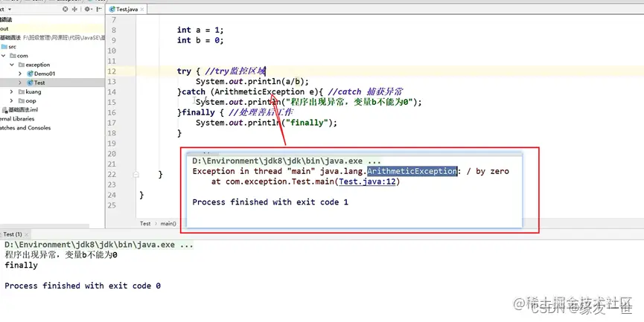644x322 pixels.
Task: Click 'try {' on line 12
Action: [188, 71]
